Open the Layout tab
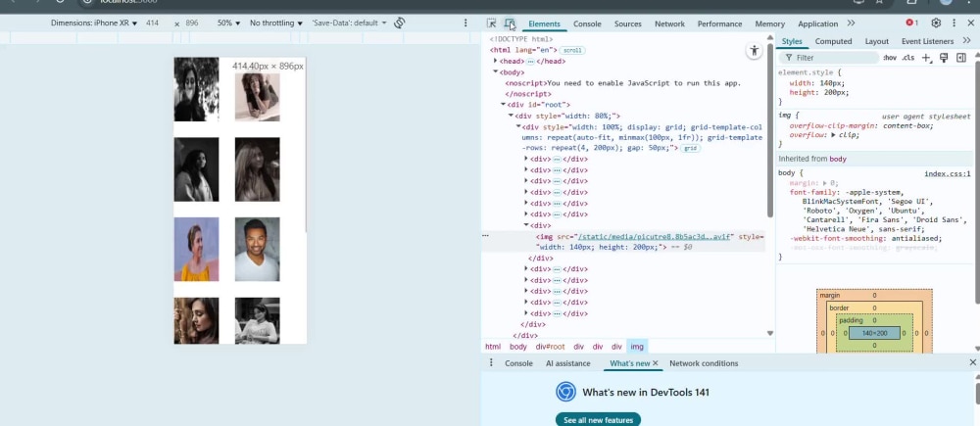Viewport: 980px width, 426px height. [x=876, y=41]
